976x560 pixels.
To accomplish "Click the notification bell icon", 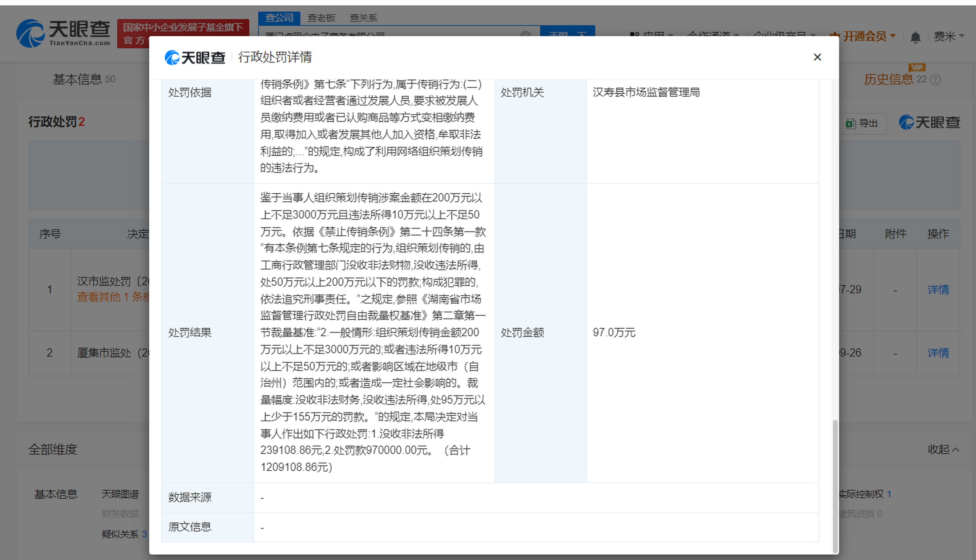I will (x=915, y=37).
